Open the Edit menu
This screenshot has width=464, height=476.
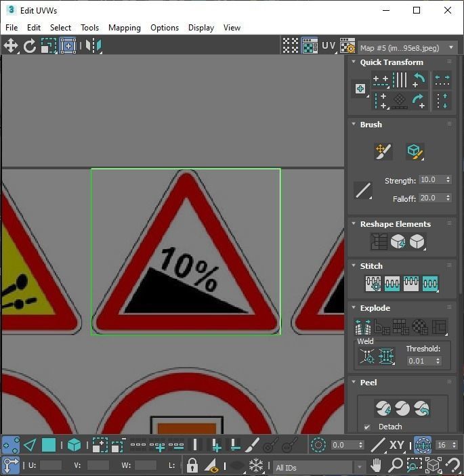34,28
